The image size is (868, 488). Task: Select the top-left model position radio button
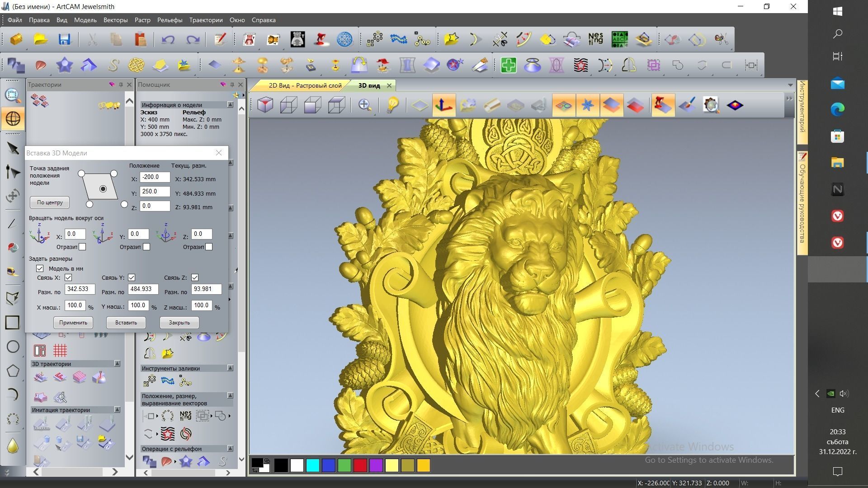click(81, 174)
